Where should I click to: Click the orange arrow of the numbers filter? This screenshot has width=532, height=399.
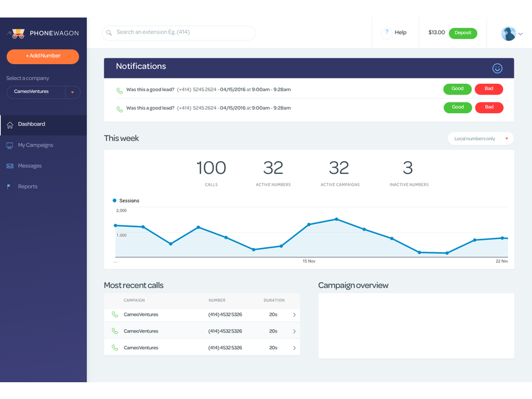507,138
